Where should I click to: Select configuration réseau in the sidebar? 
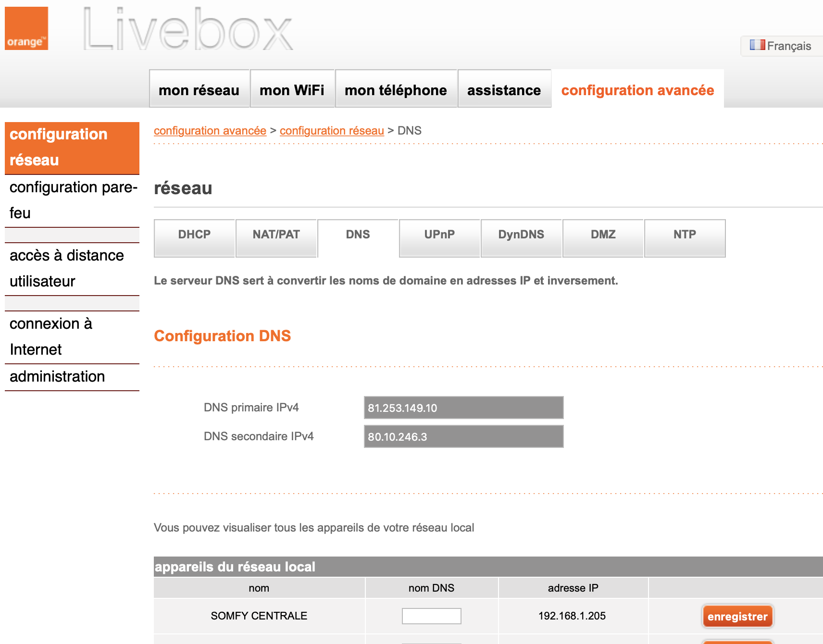point(72,148)
